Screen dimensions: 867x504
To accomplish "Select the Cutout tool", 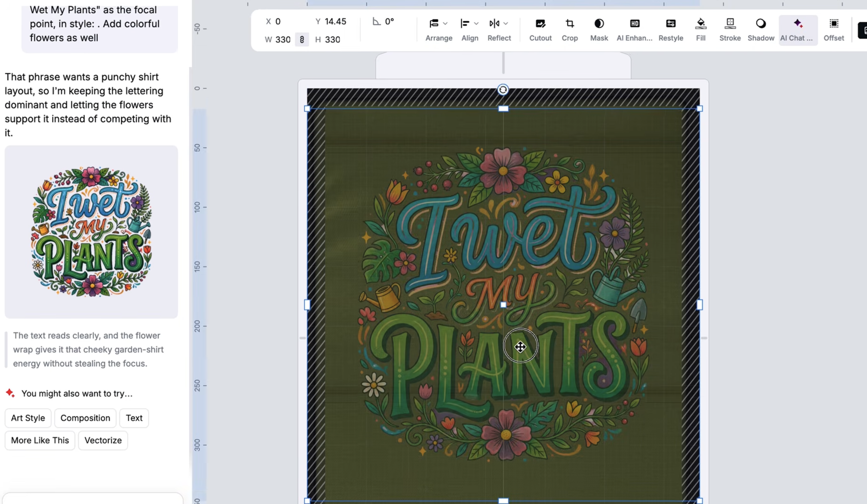I will [540, 30].
